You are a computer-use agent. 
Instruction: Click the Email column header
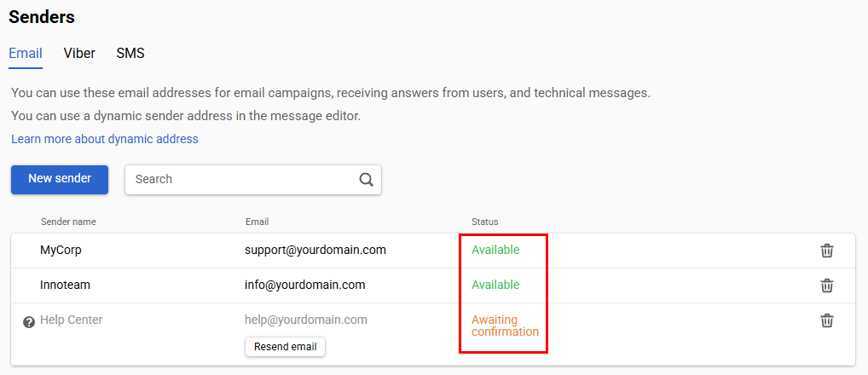pyautogui.click(x=257, y=222)
